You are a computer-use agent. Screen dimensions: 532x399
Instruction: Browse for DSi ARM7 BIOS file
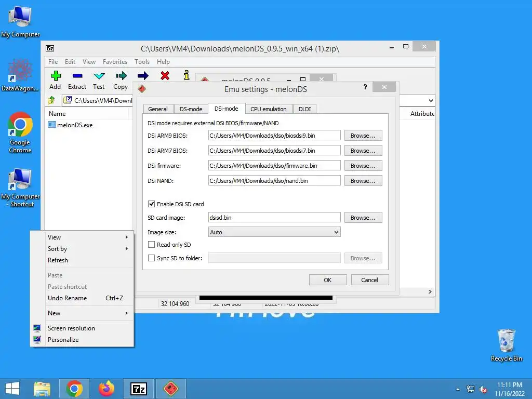[363, 151]
